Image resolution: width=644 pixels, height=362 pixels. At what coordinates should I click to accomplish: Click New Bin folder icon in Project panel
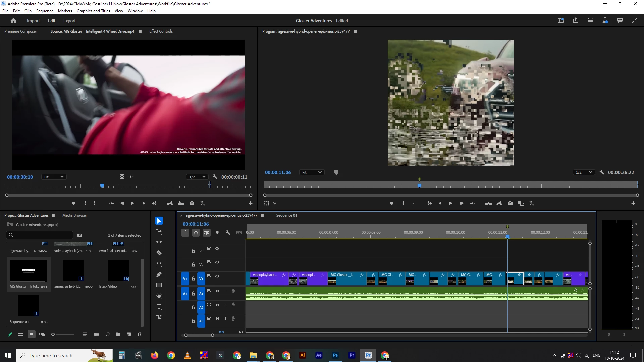118,334
